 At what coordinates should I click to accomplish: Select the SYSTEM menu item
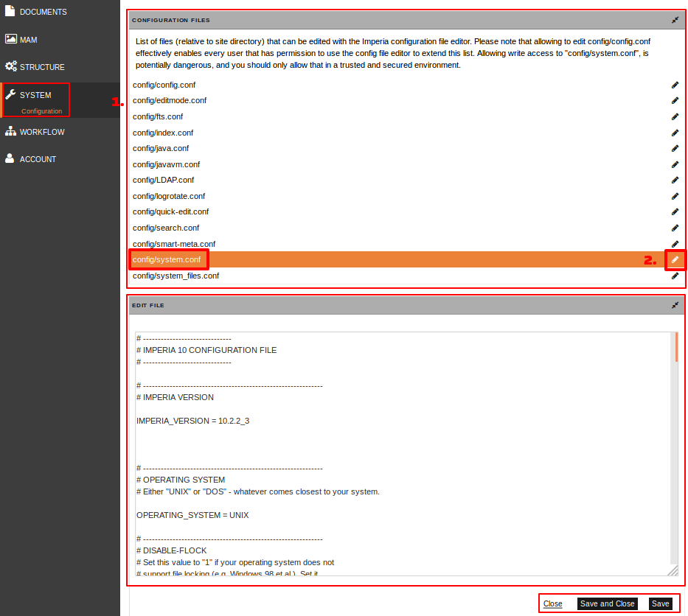35,95
